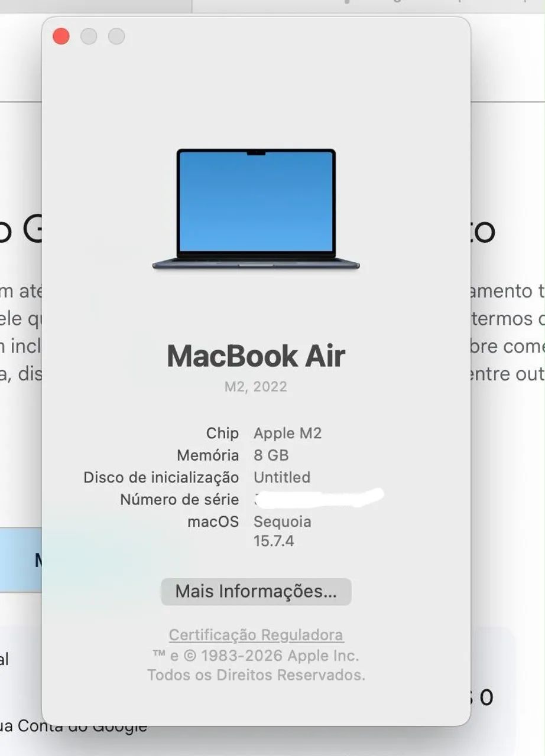The width and height of the screenshot is (545, 756).
Task: Click the grey minimize window button
Action: click(89, 36)
